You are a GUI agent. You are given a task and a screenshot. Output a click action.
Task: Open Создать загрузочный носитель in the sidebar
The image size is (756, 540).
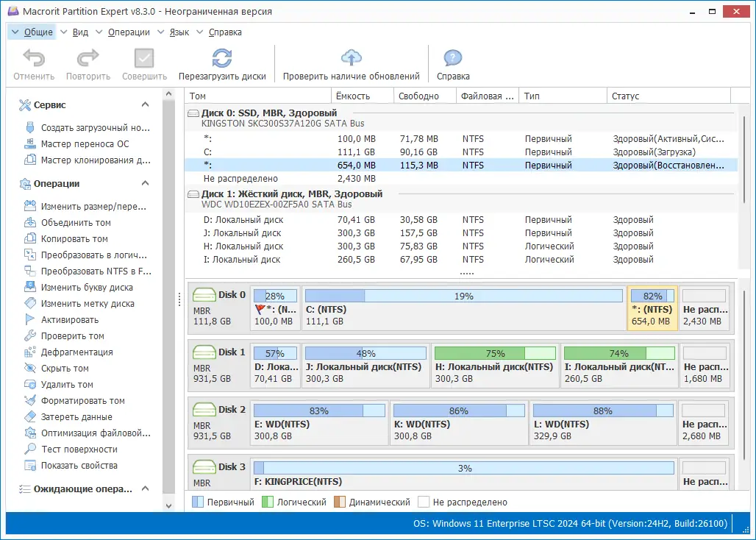[x=95, y=128]
